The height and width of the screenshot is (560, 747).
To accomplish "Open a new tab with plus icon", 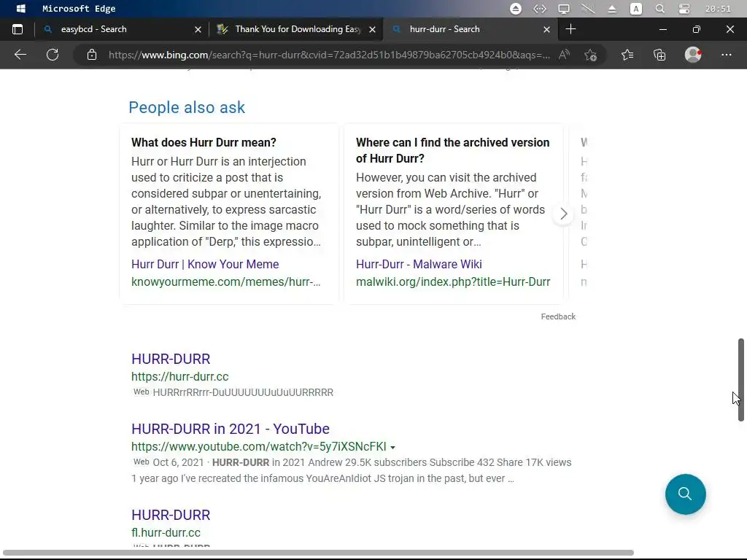I will pos(570,29).
